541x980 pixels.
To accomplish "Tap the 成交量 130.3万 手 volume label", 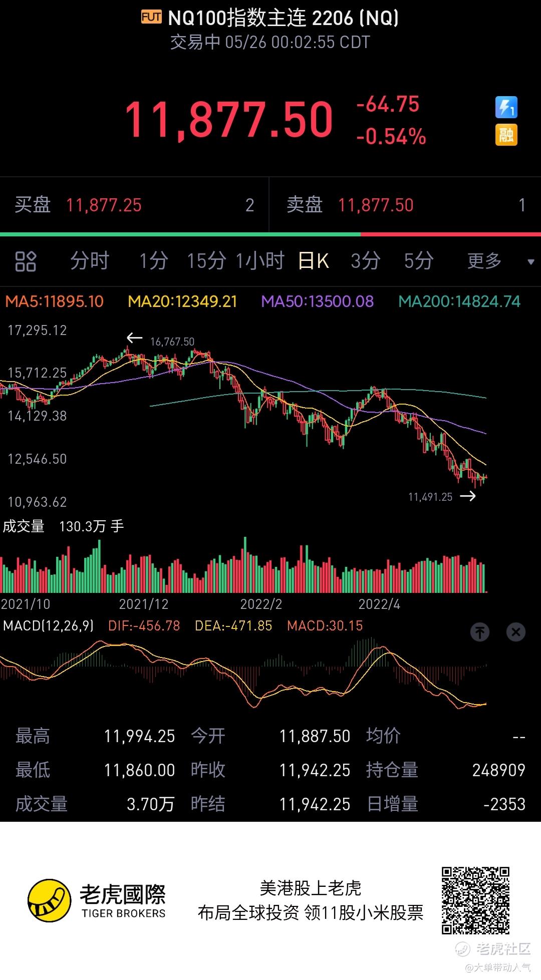I will tap(63, 526).
